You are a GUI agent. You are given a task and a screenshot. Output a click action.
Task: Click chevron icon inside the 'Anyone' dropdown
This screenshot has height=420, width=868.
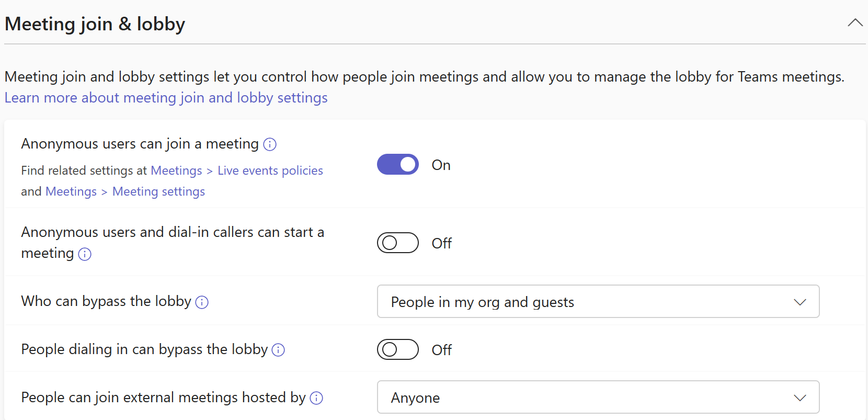click(800, 397)
